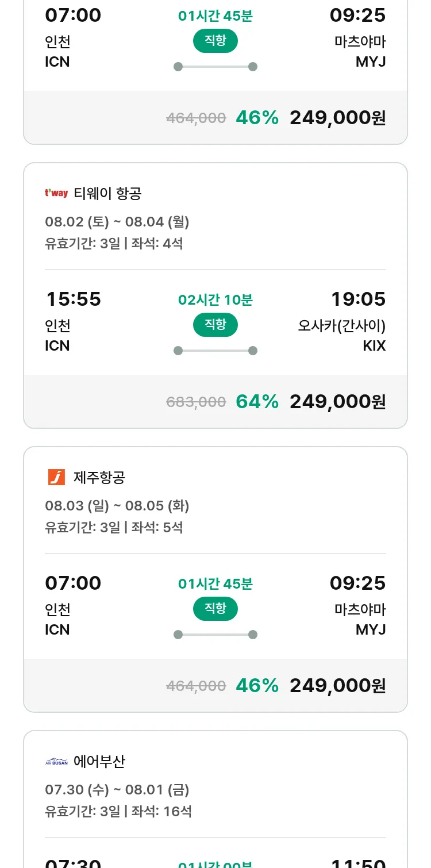The width and height of the screenshot is (431, 868).
Task: Click the t'way airline logo
Action: (x=56, y=193)
